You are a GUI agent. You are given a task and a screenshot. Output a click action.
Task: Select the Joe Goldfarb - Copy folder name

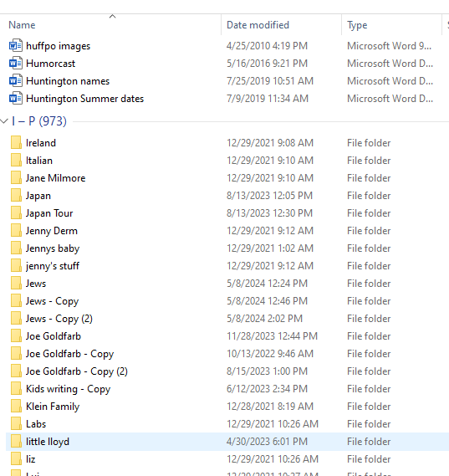point(70,354)
